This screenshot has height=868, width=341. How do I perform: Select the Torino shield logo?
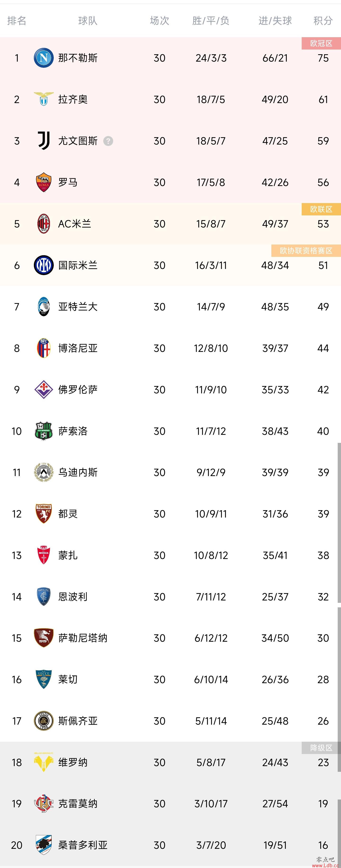pyautogui.click(x=44, y=514)
